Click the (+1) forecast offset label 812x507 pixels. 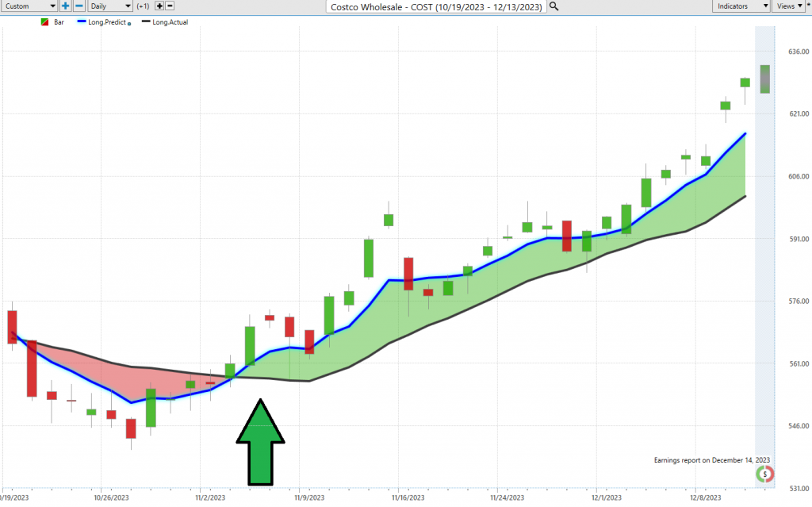click(144, 6)
